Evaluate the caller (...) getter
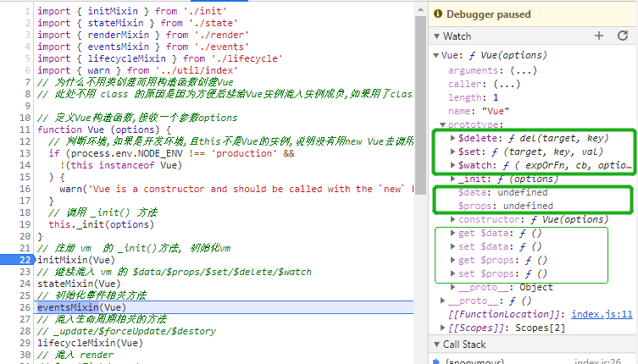638x364 pixels. [x=507, y=84]
